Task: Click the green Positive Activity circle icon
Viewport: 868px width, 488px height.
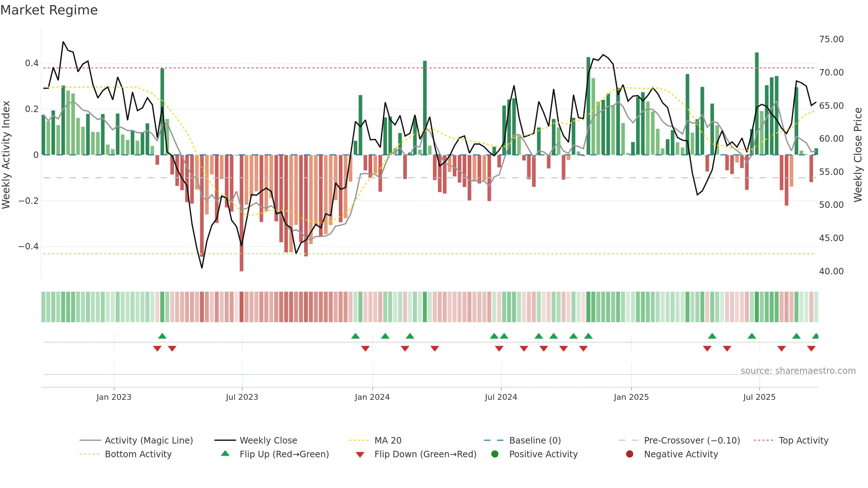Action: click(x=495, y=454)
